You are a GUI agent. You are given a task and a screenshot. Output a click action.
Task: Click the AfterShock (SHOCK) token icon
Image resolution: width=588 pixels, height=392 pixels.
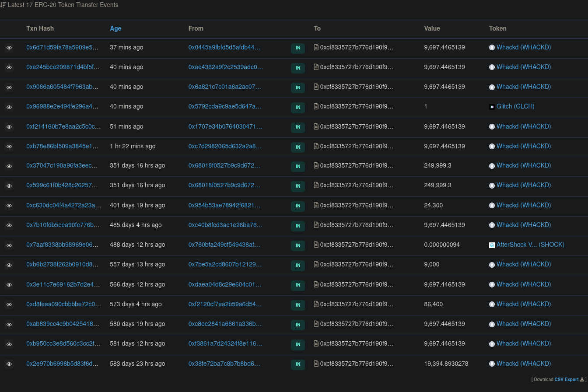[492, 245]
